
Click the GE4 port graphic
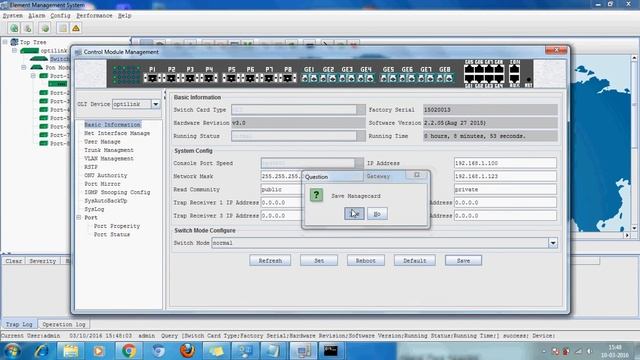[366, 78]
